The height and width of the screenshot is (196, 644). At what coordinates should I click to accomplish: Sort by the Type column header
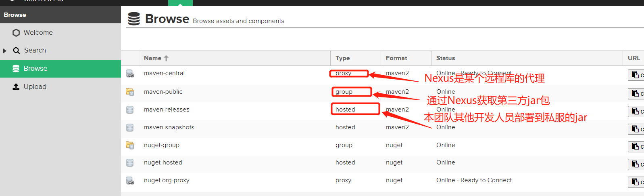[356, 58]
